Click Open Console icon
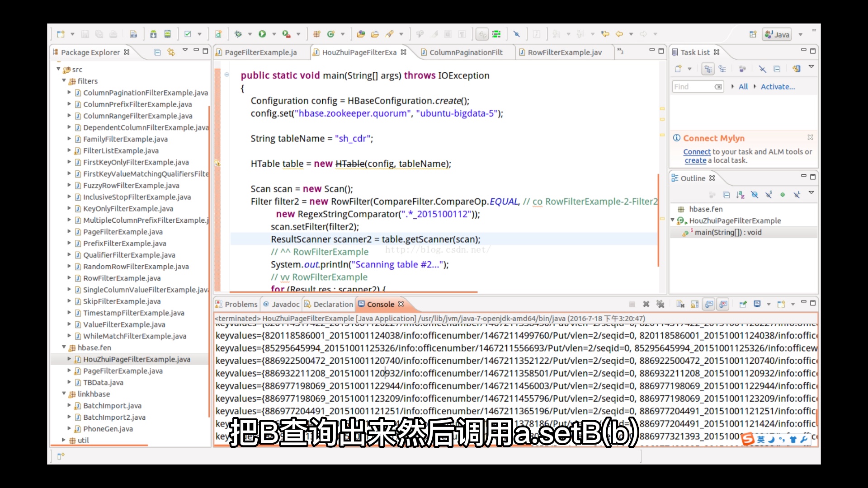The width and height of the screenshot is (868, 488). click(781, 304)
